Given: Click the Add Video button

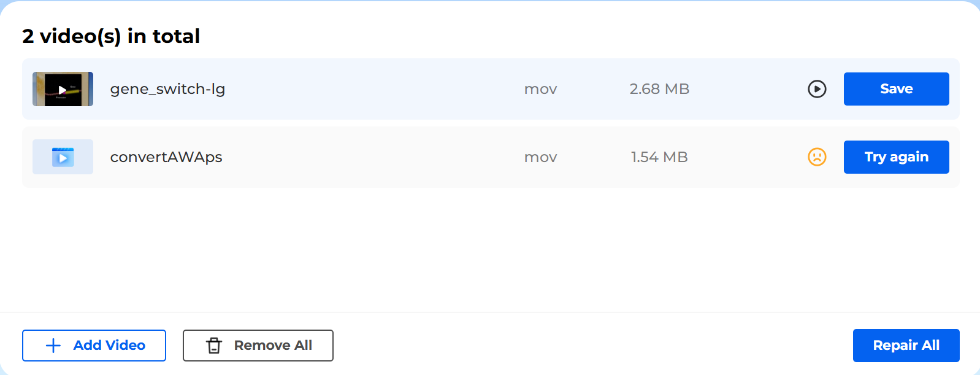Looking at the screenshot, I should pyautogui.click(x=94, y=346).
